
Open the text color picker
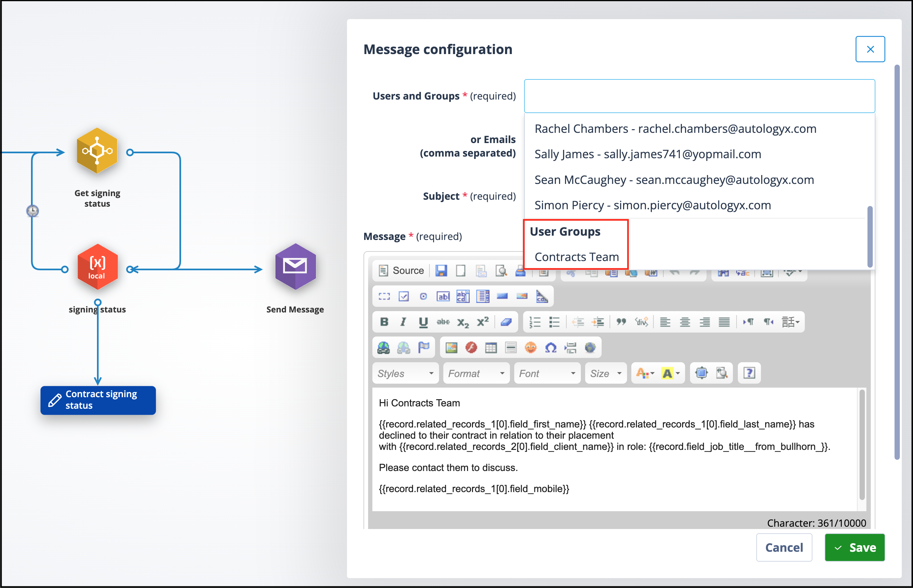point(645,373)
